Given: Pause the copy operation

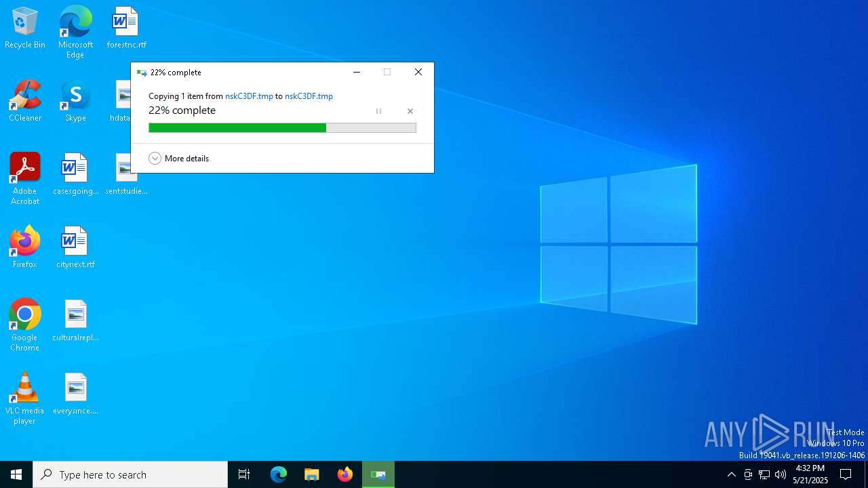Looking at the screenshot, I should tap(378, 111).
